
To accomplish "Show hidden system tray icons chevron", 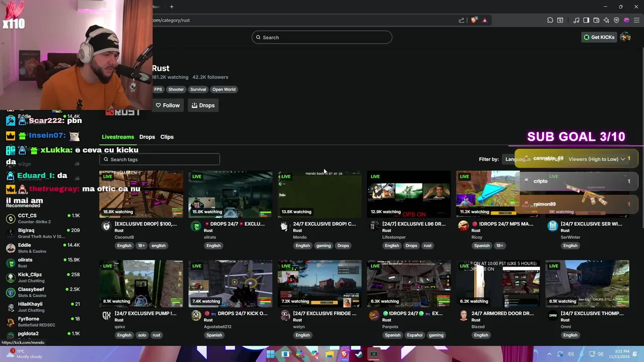I will pyautogui.click(x=549, y=354).
